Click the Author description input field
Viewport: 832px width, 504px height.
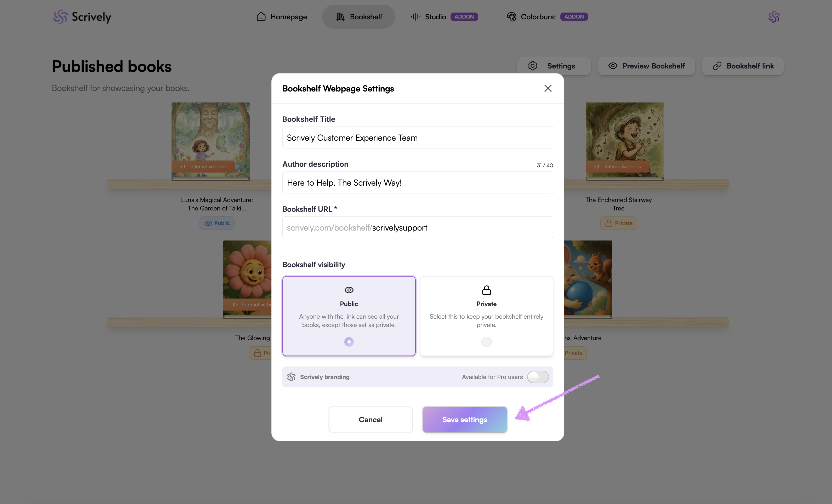417,183
